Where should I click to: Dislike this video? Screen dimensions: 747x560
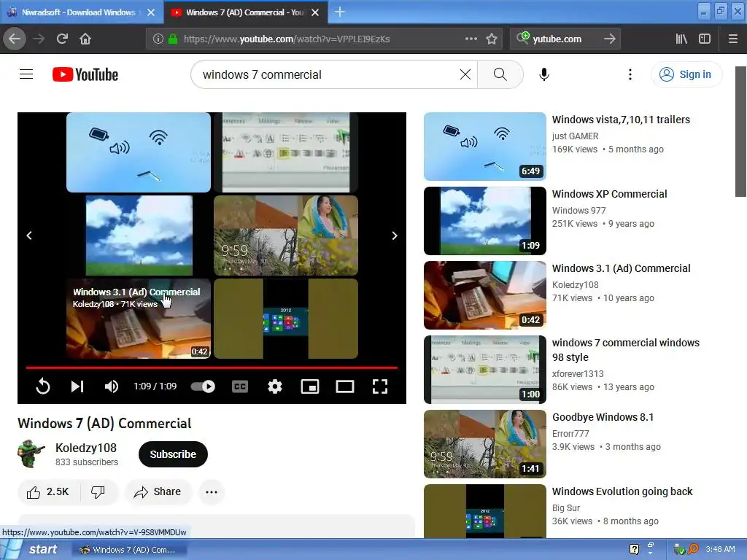click(x=98, y=492)
